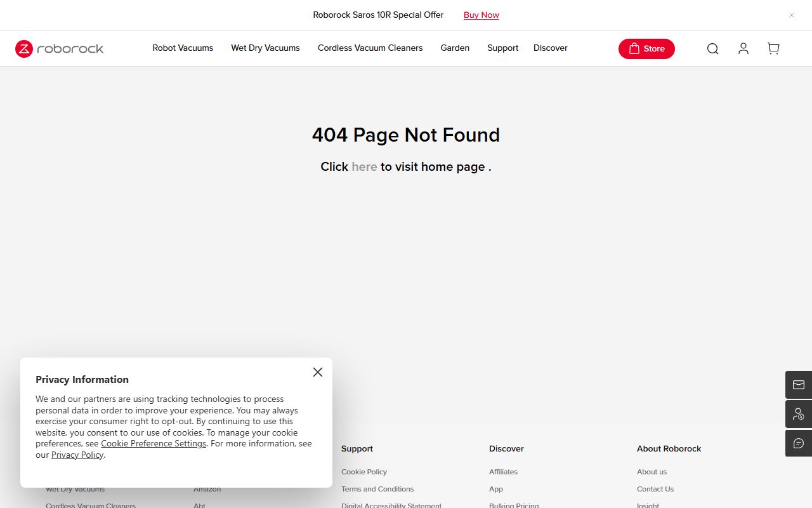Click the Privacy Information title
The image size is (812, 508).
coord(82,379)
